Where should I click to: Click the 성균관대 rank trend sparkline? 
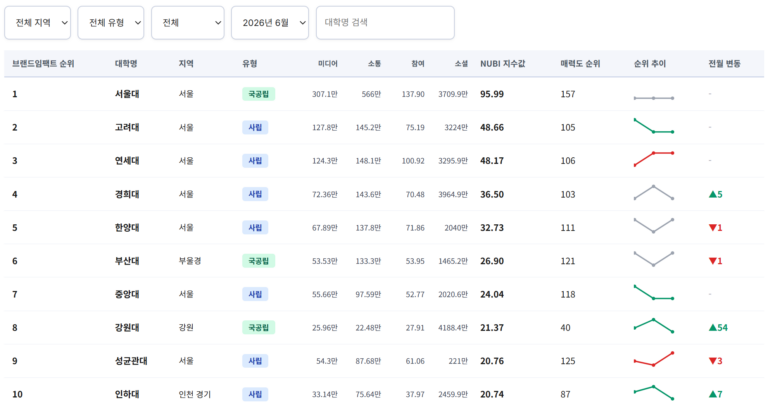pos(654,359)
